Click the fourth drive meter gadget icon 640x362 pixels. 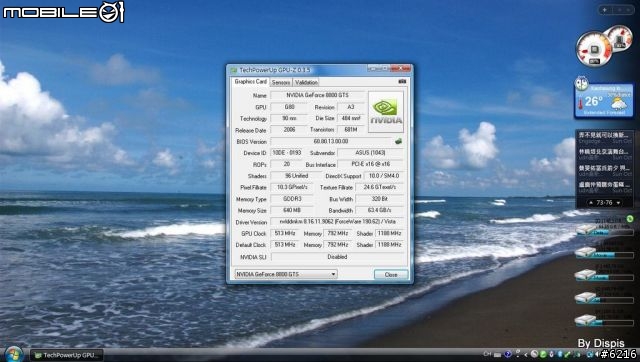click(586, 298)
